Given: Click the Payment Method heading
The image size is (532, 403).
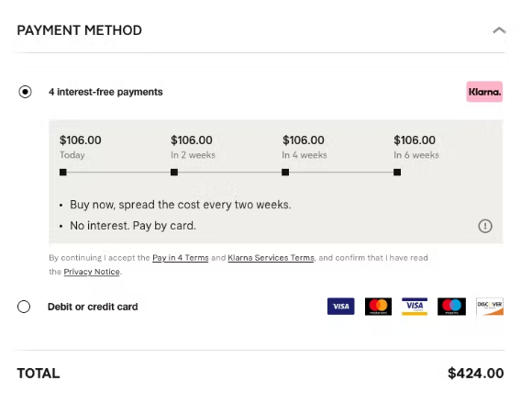Looking at the screenshot, I should click(x=80, y=30).
